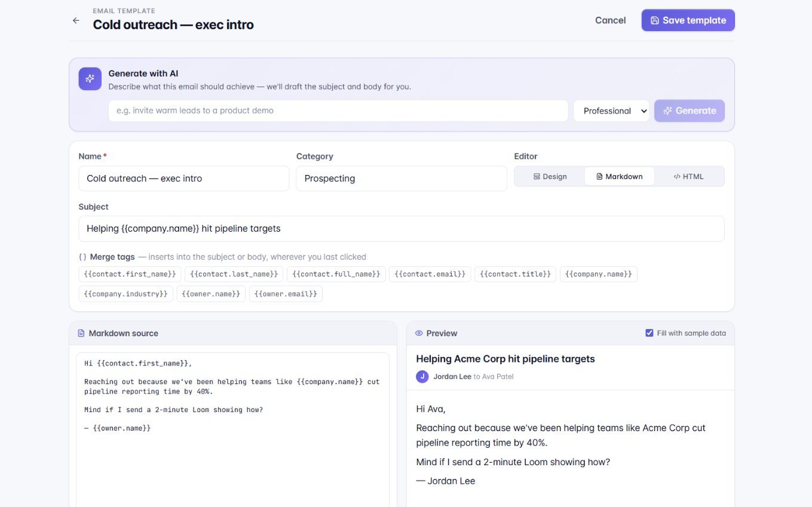The width and height of the screenshot is (812, 507).
Task: Click the page title Cold outreach — exec intro
Action: point(173,24)
